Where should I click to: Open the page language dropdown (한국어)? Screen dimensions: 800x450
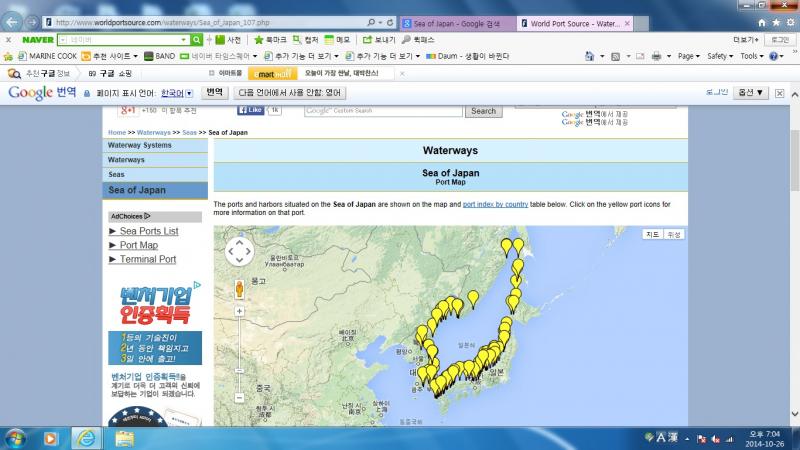(177, 93)
